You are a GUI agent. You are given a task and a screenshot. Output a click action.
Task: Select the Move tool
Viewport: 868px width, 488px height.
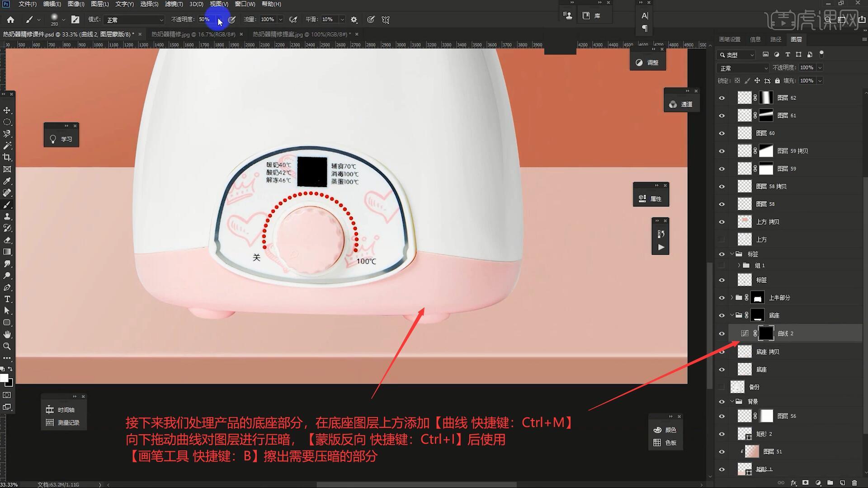pos(7,110)
